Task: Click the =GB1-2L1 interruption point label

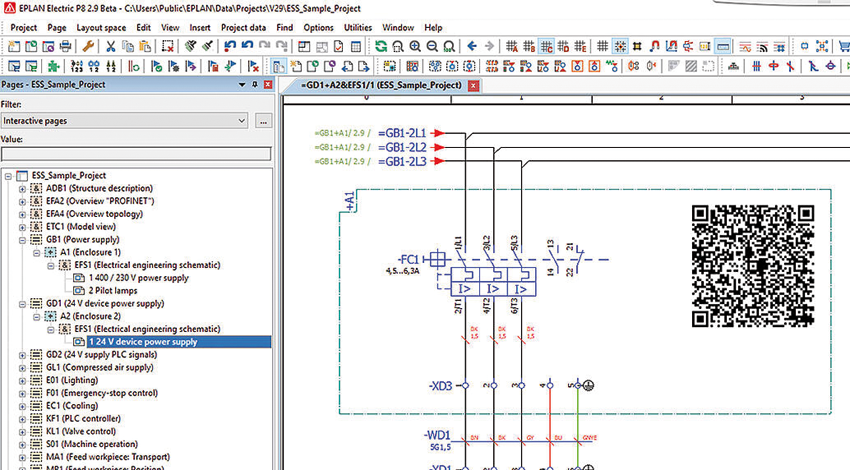Action: 403,133
